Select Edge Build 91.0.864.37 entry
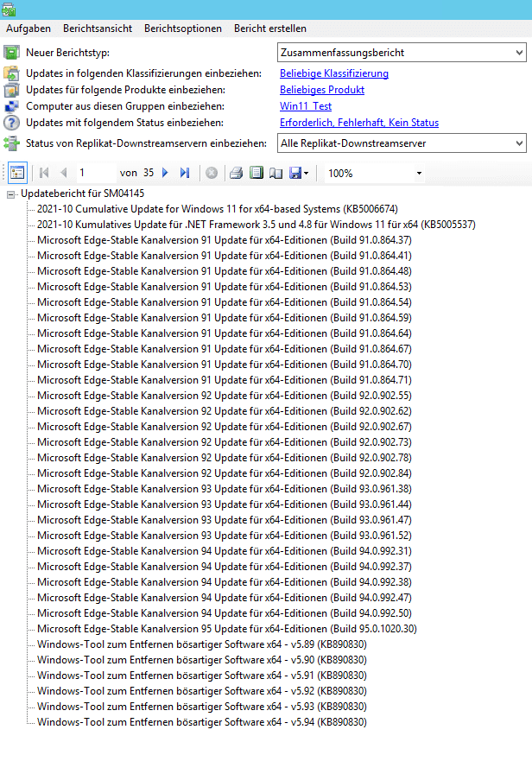 point(224,240)
